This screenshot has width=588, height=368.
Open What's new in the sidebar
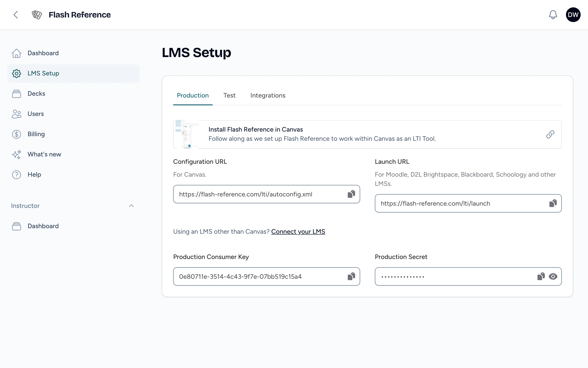(x=73, y=154)
